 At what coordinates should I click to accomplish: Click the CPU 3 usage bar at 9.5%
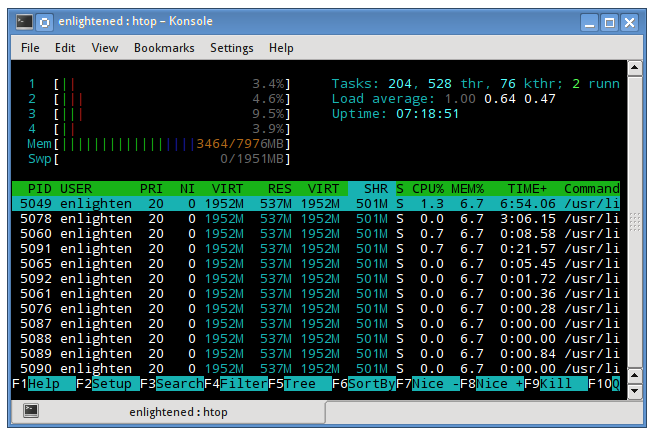pos(159,114)
